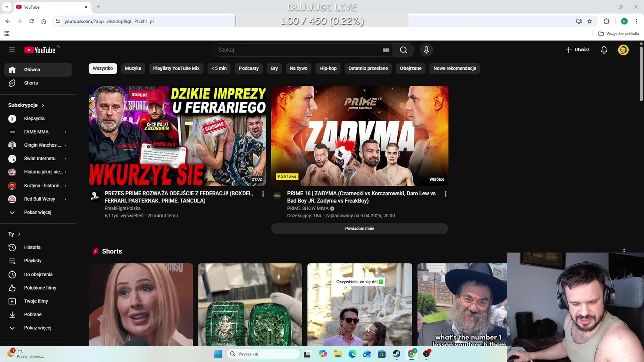Screen dimensions: 644x362
Task: Select the Podcasty filter chip
Action: 249,68
